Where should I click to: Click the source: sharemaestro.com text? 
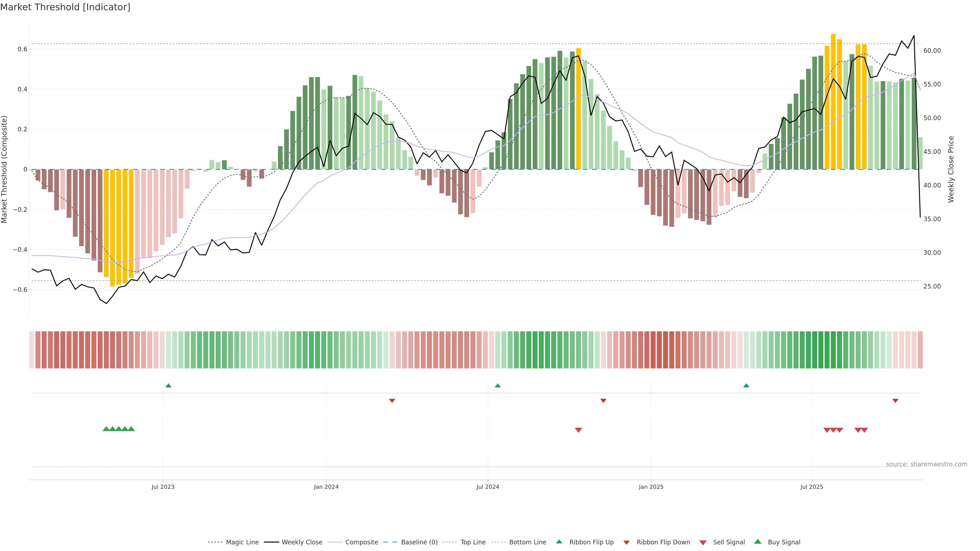point(926,464)
